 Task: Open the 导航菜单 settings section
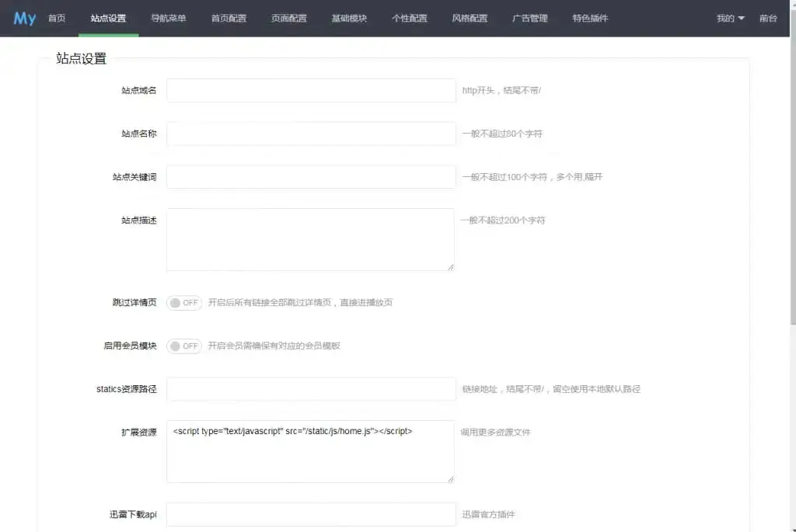pyautogui.click(x=169, y=18)
